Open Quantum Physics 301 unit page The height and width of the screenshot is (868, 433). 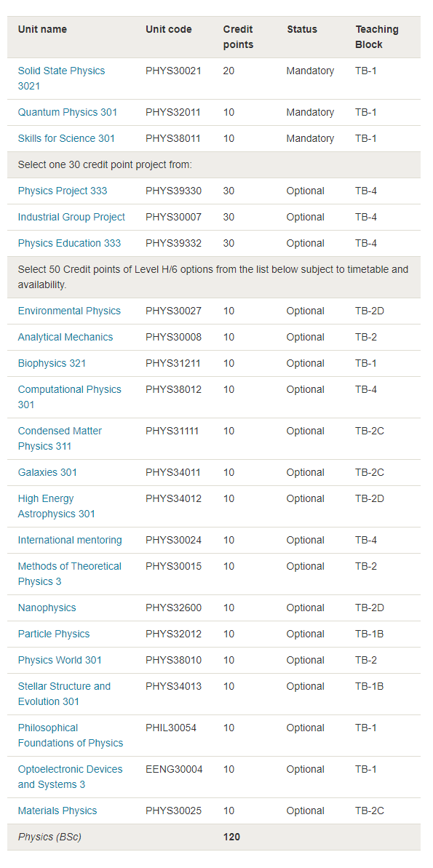tap(68, 112)
